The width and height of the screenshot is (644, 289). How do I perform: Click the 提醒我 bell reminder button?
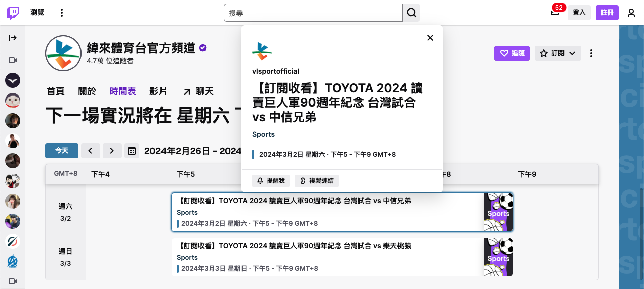[271, 181]
